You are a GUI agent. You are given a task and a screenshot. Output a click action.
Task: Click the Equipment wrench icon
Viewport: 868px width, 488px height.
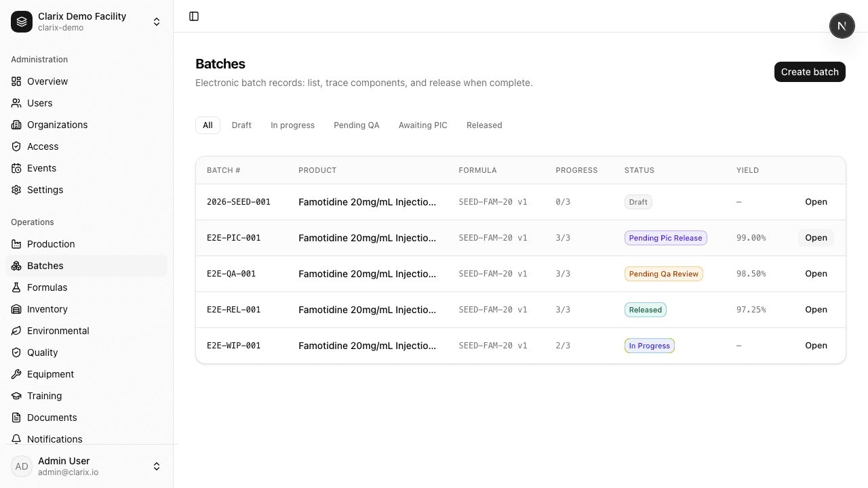[x=16, y=374]
